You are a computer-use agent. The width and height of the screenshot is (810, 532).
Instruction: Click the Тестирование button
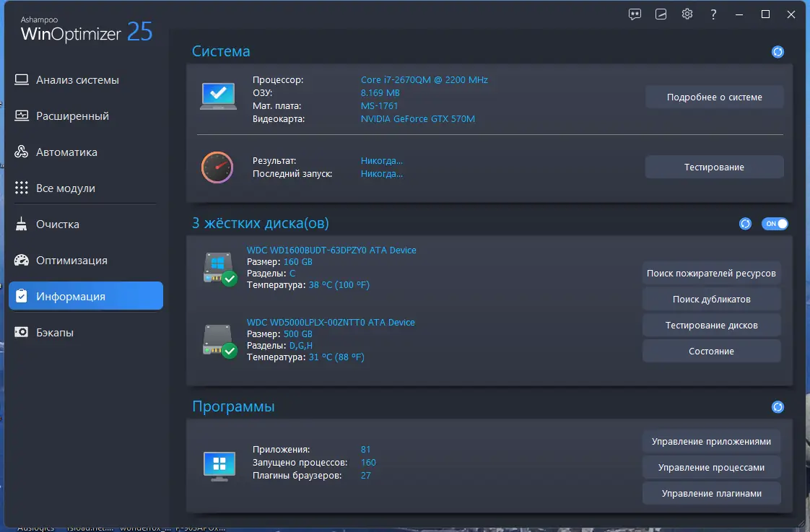tap(715, 167)
